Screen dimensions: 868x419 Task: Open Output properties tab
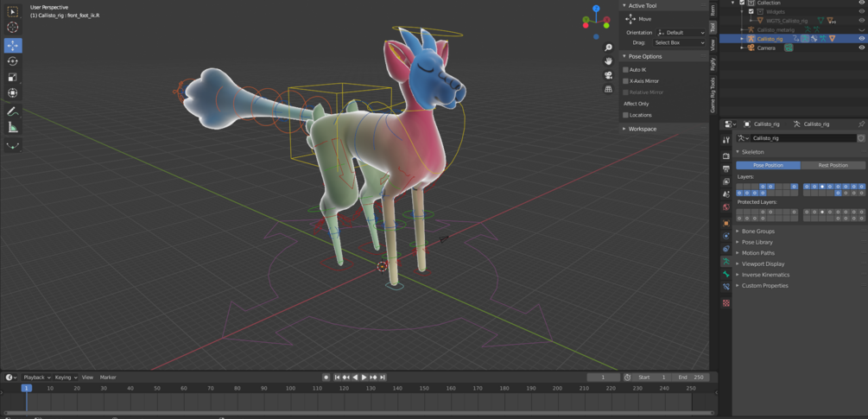(726, 168)
